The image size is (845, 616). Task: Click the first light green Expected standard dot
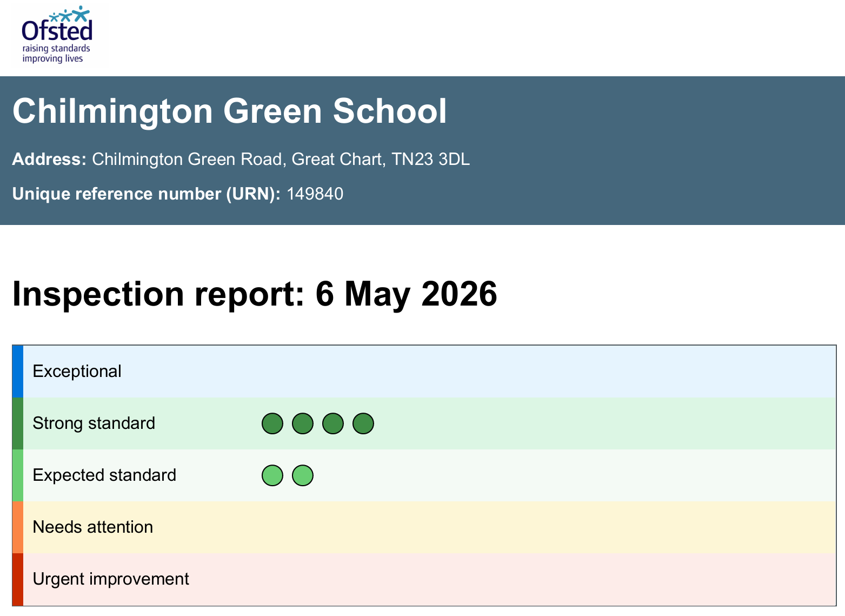272,475
